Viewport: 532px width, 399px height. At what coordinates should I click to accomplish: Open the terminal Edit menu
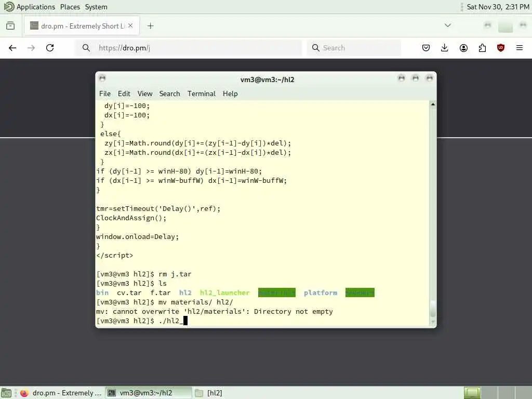click(x=124, y=94)
